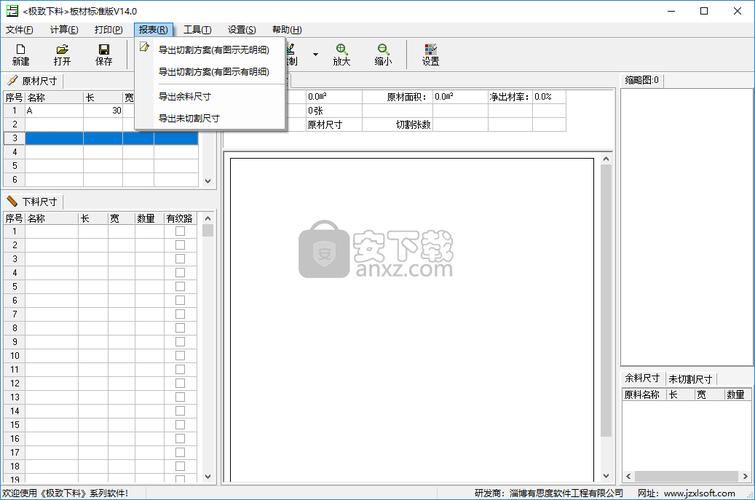Click the 数量 header in 下料尺寸 table
Viewport: 755px width, 500px height.
(x=149, y=218)
